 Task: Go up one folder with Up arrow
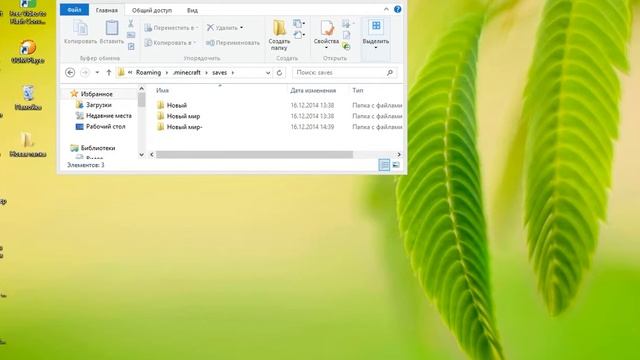tap(109, 73)
